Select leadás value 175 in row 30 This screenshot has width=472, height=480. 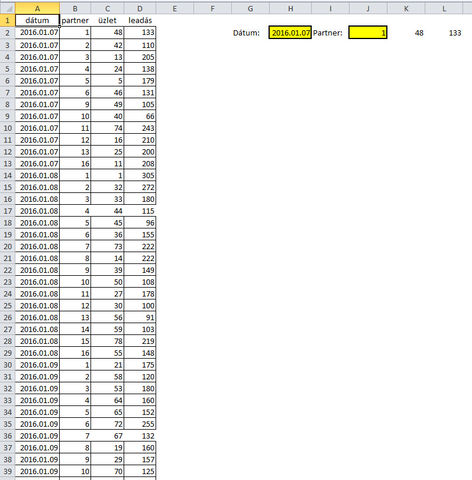pyautogui.click(x=140, y=365)
